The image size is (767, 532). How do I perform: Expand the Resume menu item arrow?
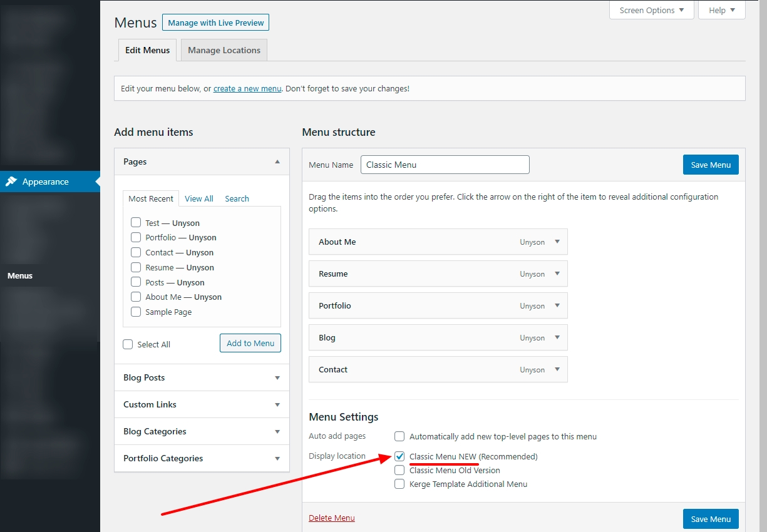point(557,274)
